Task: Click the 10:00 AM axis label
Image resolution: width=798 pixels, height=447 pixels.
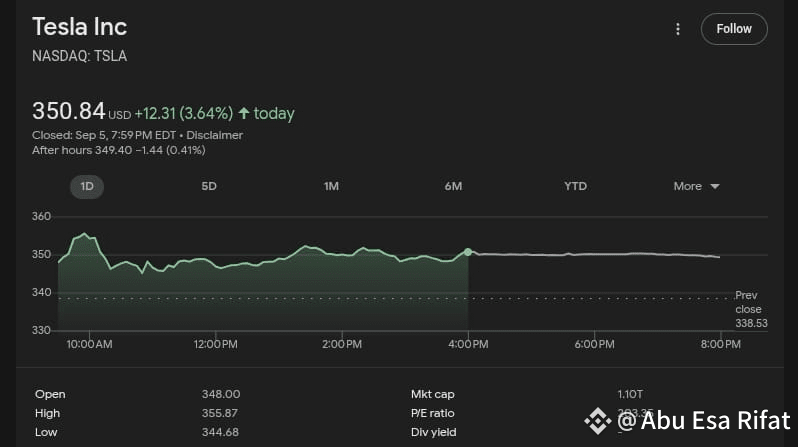Action: coord(90,344)
